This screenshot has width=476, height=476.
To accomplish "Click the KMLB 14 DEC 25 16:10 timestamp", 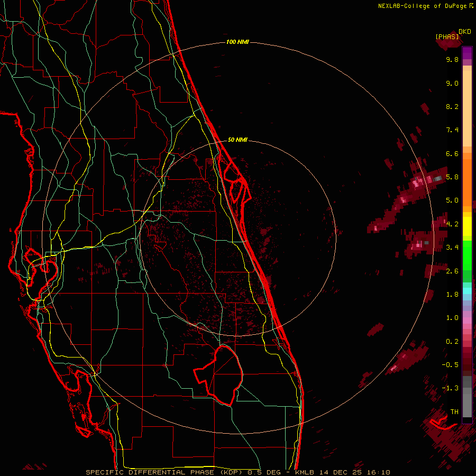I will click(x=342, y=472).
